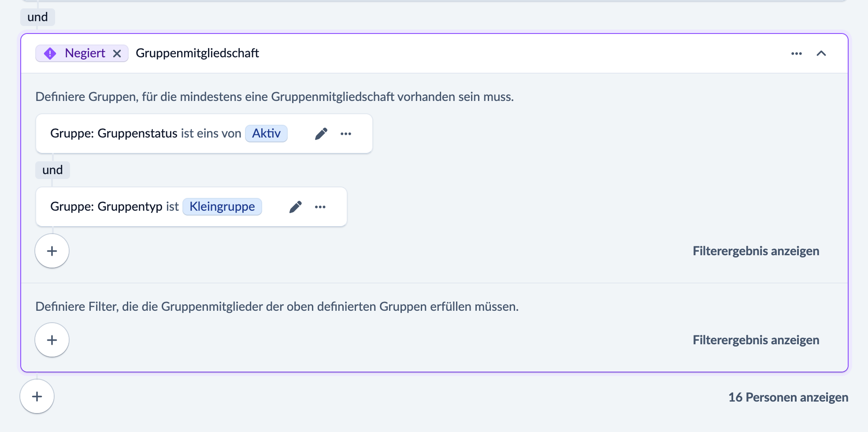
Task: Open the ellipsis menu on the Gruppenstatus condition
Action: tap(346, 134)
